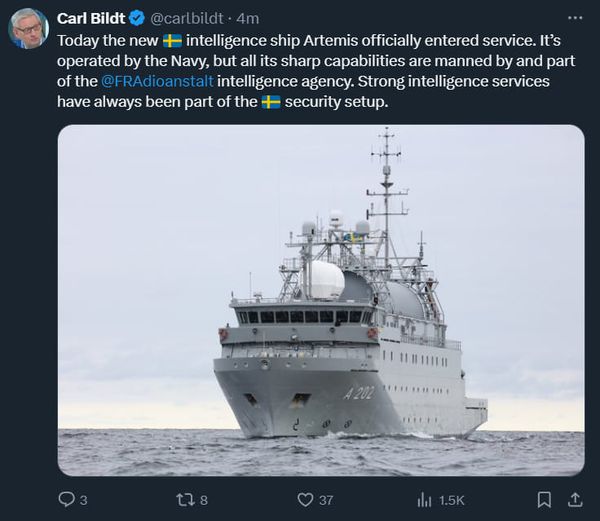Open the three-dot more options menu
The image size is (600, 521).
point(574,18)
